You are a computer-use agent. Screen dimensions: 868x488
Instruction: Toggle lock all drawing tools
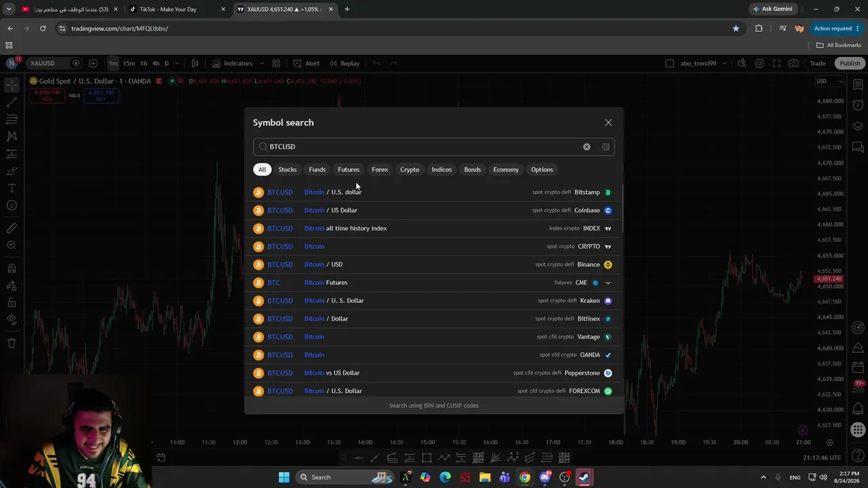point(12,302)
